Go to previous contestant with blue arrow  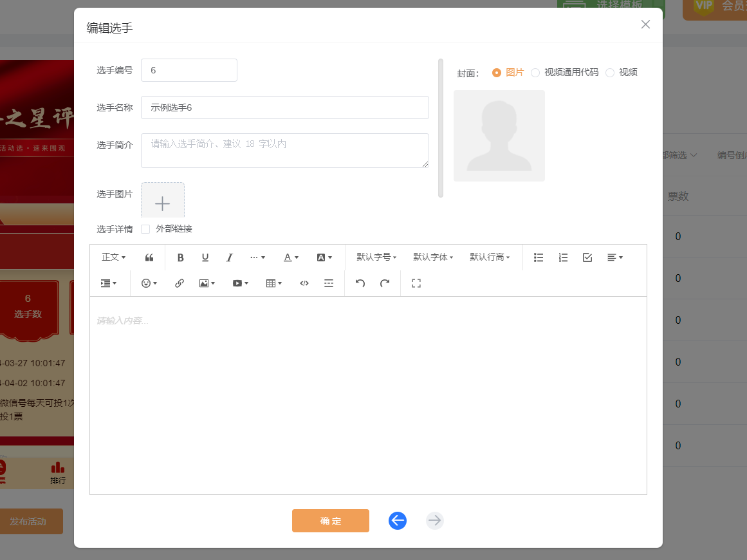398,521
